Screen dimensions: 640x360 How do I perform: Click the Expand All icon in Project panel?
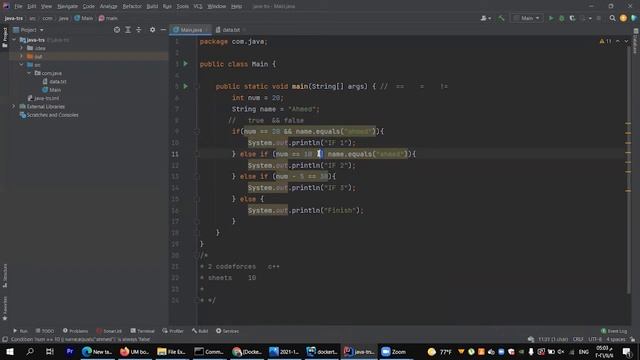[x=128, y=30]
